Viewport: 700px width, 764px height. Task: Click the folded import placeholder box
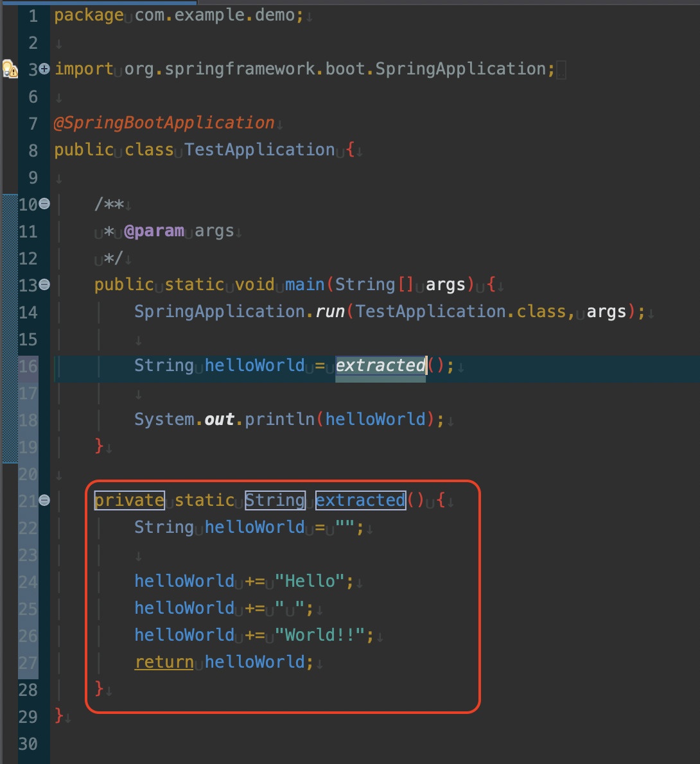coord(561,70)
